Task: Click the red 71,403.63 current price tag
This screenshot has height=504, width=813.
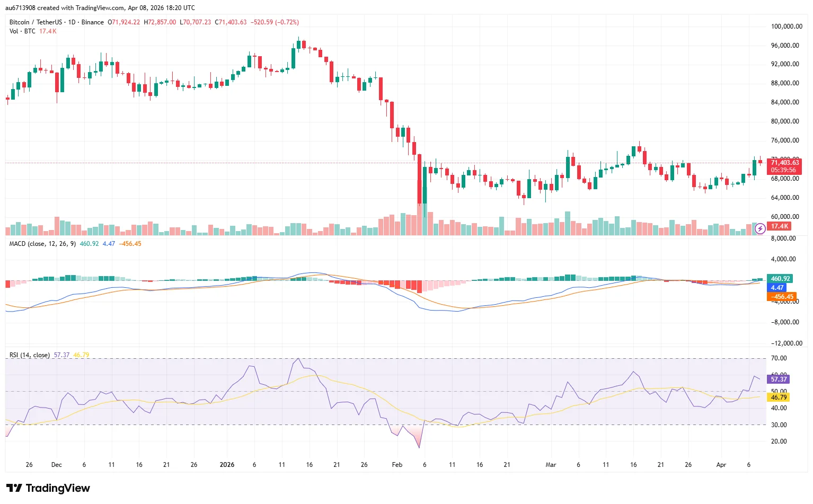Action: click(x=784, y=163)
